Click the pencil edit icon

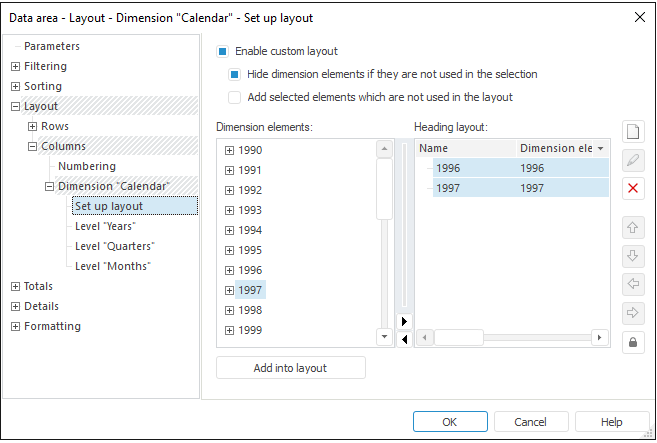[x=632, y=160]
